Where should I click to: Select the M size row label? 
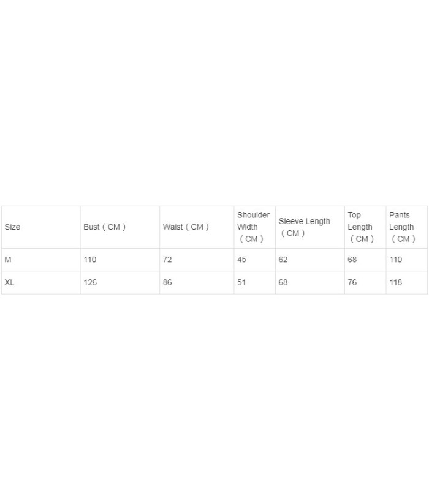click(8, 260)
